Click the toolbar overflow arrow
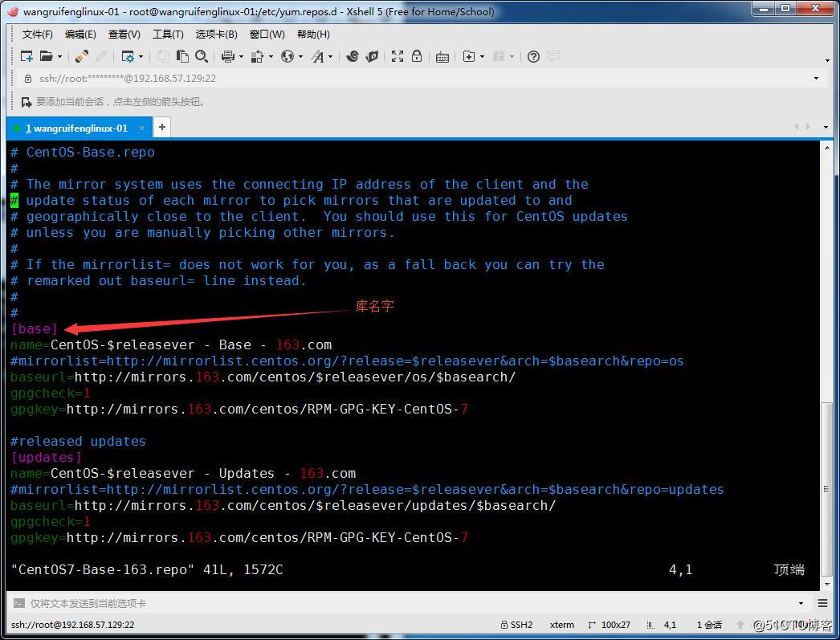 pyautogui.click(x=828, y=60)
